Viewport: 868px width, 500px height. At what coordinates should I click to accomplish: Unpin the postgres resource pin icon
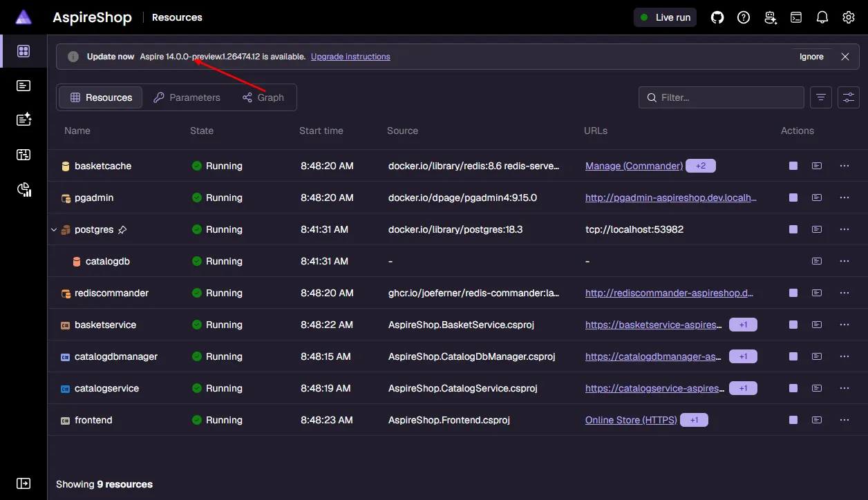point(122,229)
